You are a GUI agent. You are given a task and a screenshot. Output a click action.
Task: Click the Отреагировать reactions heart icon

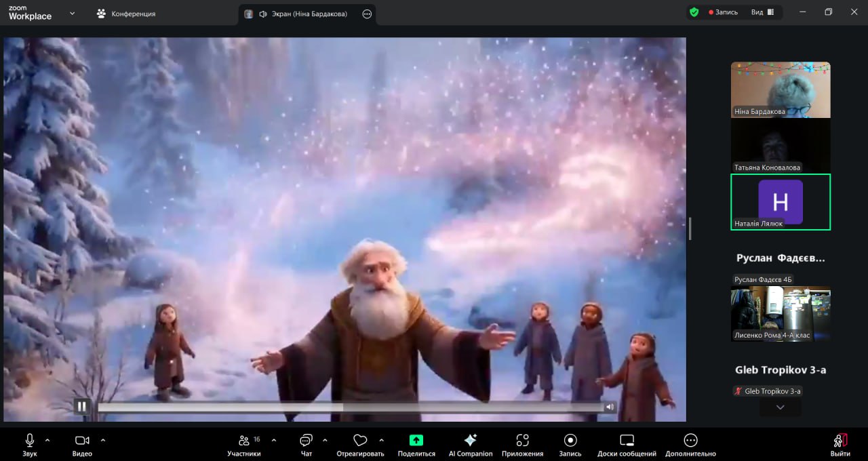360,441
